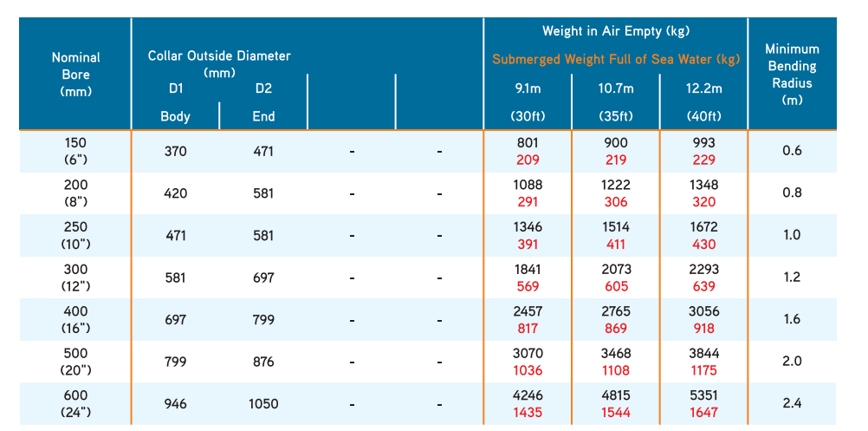Image resolution: width=868 pixels, height=431 pixels.
Task: Select the D1 value 370 cell
Action: pos(176,151)
